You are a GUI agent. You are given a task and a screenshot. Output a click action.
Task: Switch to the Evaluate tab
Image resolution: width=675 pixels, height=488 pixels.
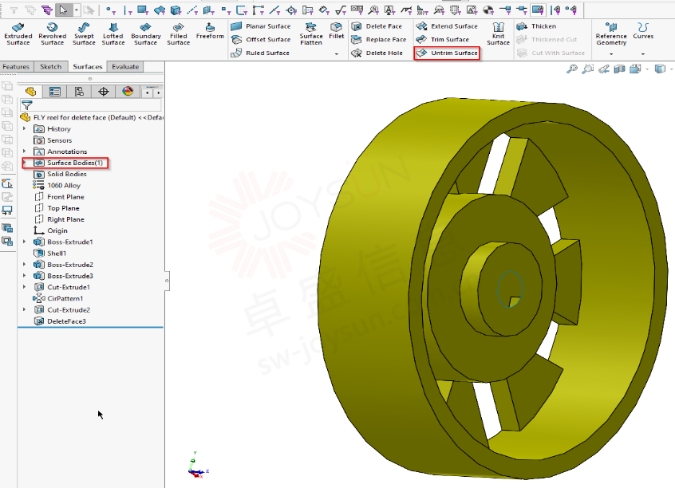tap(125, 67)
